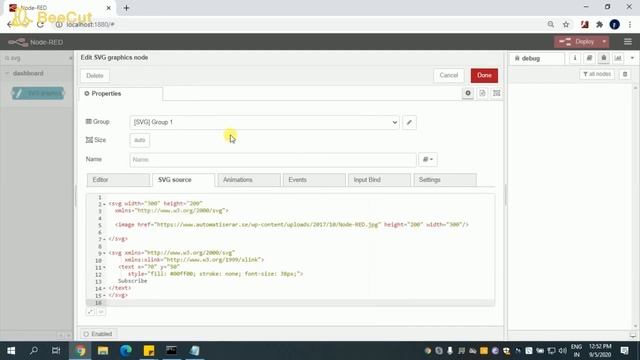The image size is (640, 360).
Task: Reload the localhost page
Action: (40, 24)
